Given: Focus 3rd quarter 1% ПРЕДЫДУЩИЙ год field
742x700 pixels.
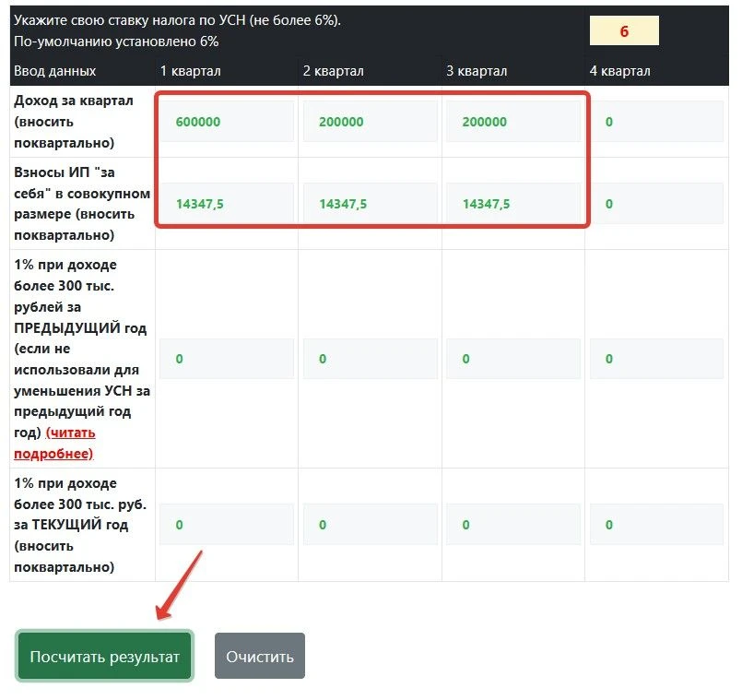Looking at the screenshot, I should pyautogui.click(x=513, y=359).
